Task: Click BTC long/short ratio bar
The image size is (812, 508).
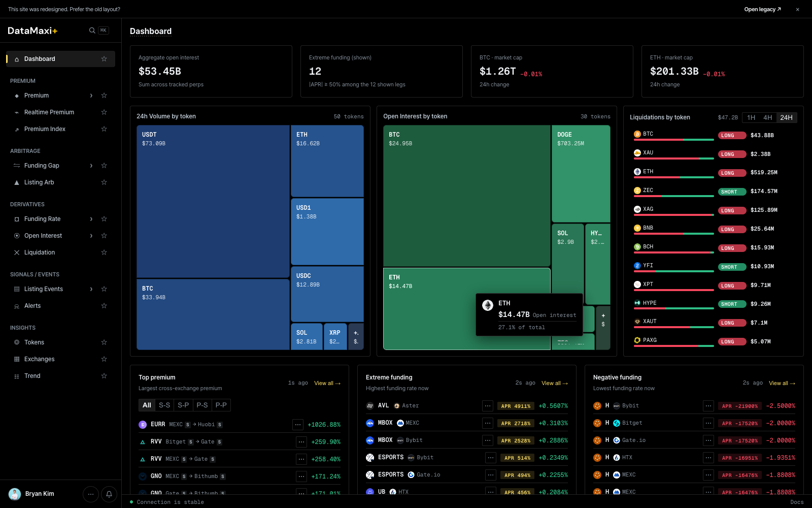Action: pyautogui.click(x=674, y=140)
